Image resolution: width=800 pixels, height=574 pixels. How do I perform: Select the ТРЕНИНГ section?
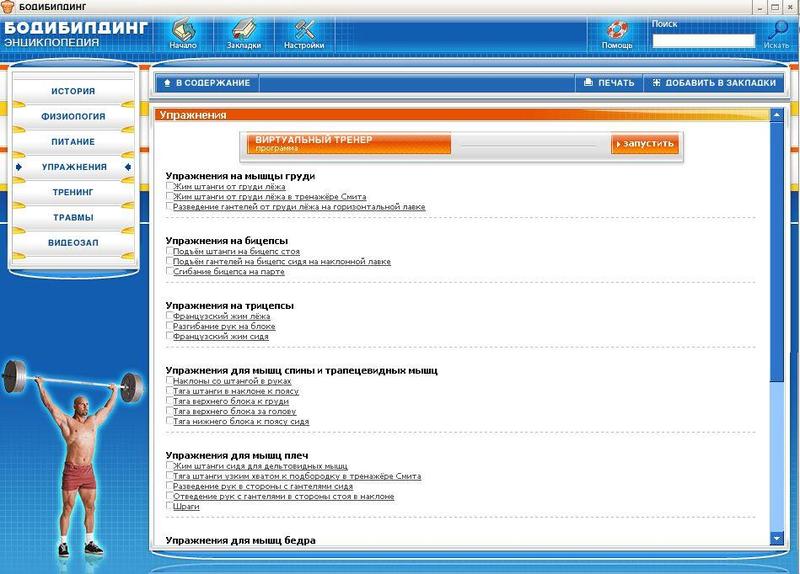coord(73,192)
